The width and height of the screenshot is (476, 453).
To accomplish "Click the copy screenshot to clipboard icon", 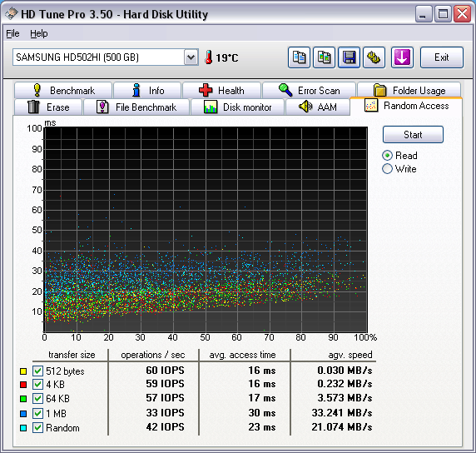I will tap(324, 57).
